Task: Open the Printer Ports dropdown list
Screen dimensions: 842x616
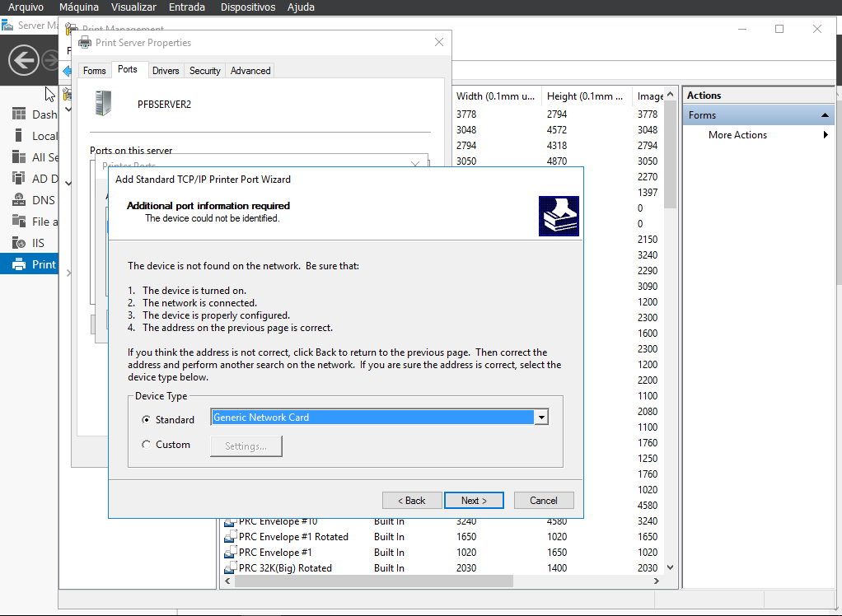Action: point(415,164)
